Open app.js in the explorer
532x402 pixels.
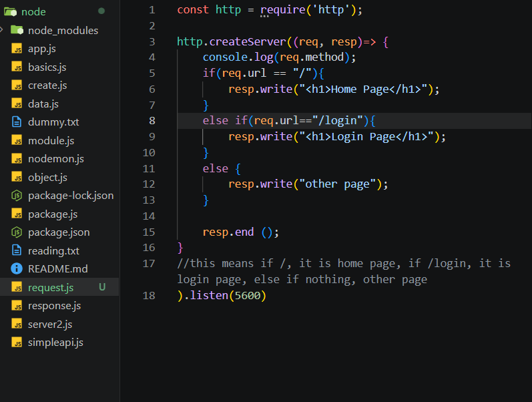tap(42, 49)
